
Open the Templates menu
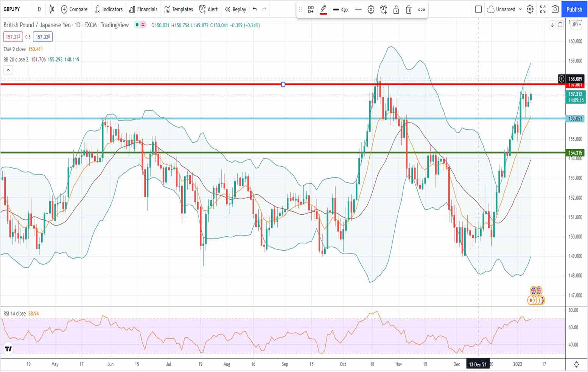click(x=178, y=9)
